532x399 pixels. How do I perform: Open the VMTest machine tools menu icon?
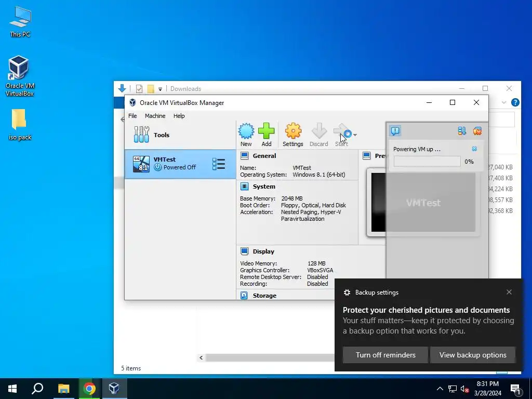[219, 164]
